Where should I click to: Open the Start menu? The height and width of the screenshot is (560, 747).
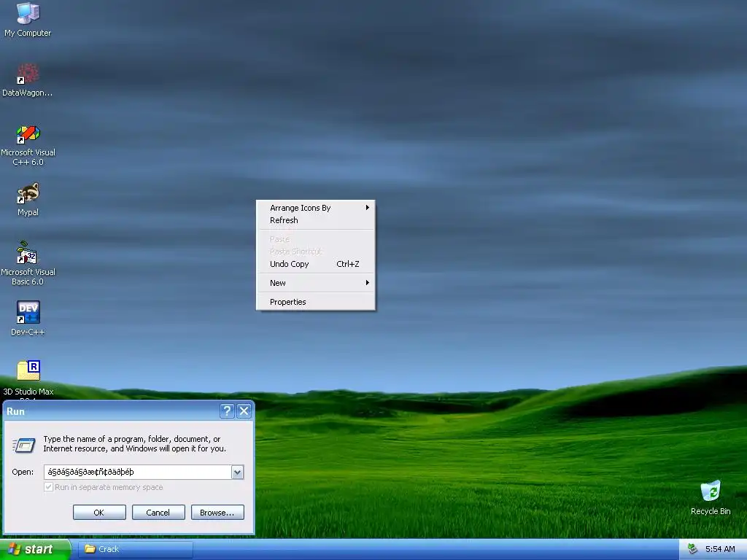click(35, 549)
